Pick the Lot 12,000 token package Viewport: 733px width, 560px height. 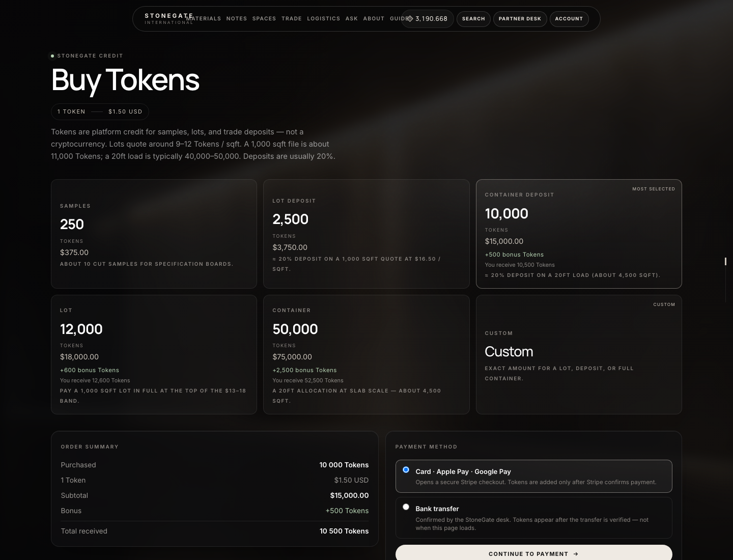[x=154, y=355]
